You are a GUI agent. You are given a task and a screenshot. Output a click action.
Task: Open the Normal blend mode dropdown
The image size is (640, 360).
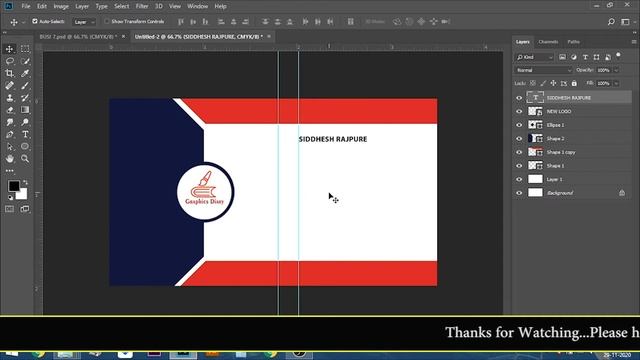click(544, 70)
